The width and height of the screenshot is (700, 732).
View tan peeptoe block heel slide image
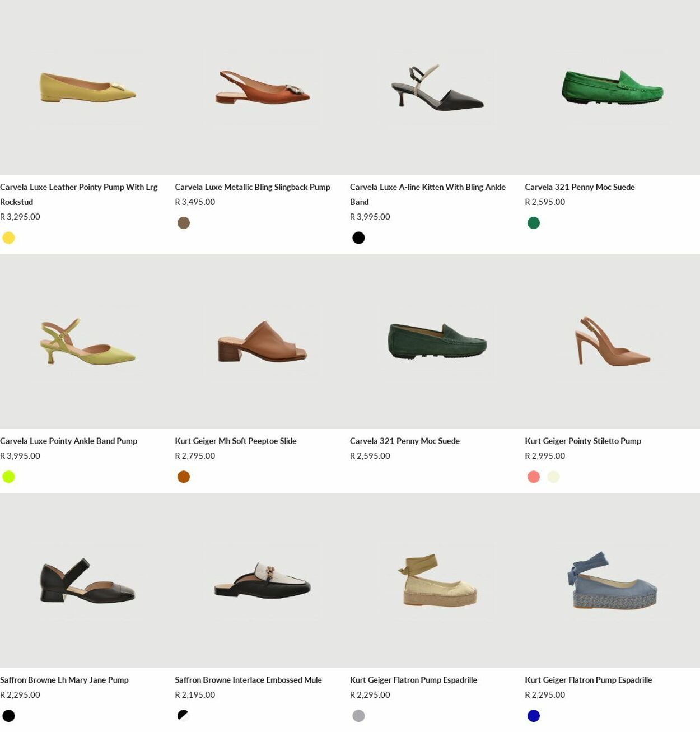(262, 342)
